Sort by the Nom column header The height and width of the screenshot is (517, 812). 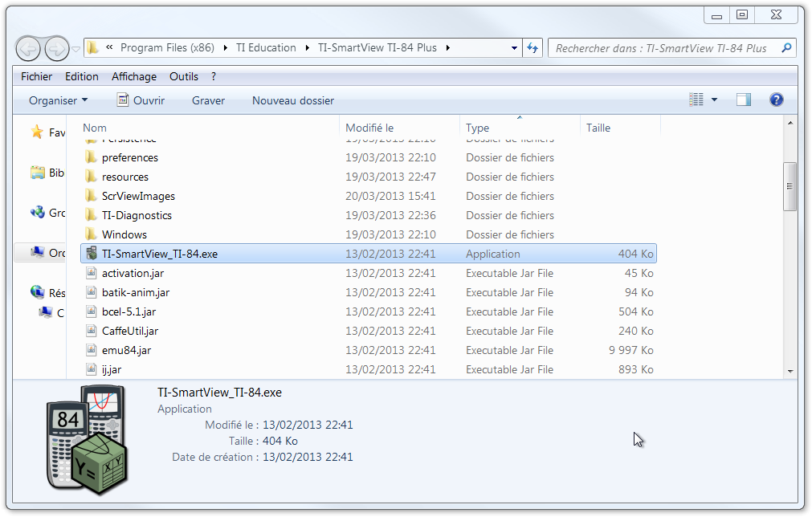coord(95,128)
